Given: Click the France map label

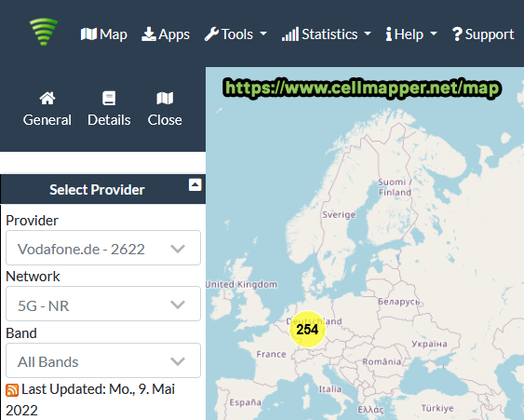Looking at the screenshot, I should tap(272, 354).
